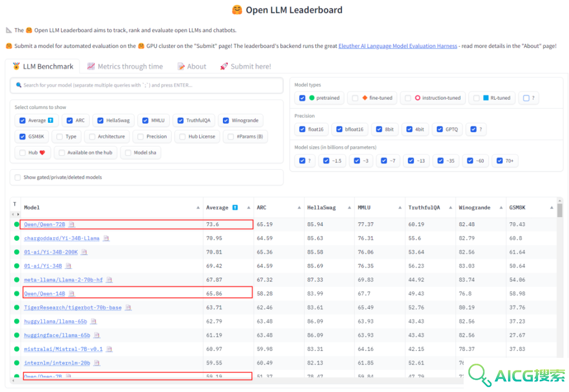Click the chart icon on the Metrics through time tab

91,66
